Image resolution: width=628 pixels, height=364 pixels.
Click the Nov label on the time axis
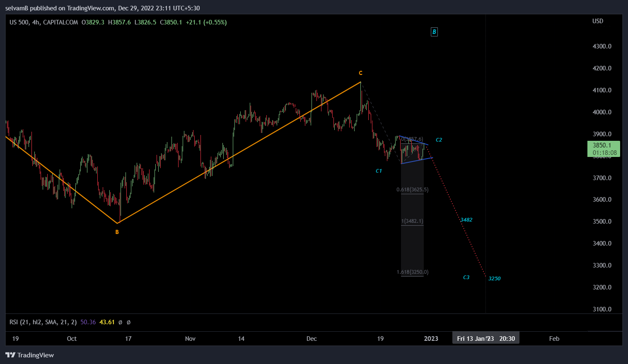coord(190,339)
